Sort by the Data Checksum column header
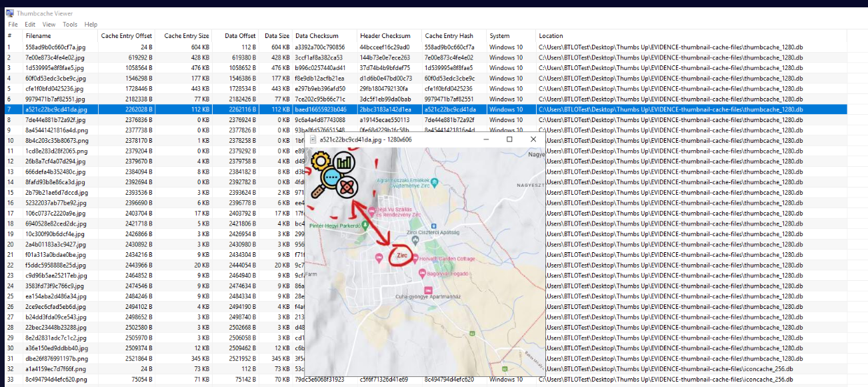This screenshot has height=387, width=868. [x=325, y=36]
